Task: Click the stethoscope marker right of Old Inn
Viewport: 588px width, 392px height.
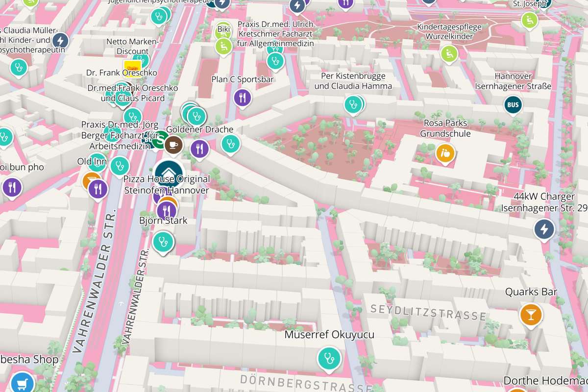Action: pyautogui.click(x=120, y=166)
